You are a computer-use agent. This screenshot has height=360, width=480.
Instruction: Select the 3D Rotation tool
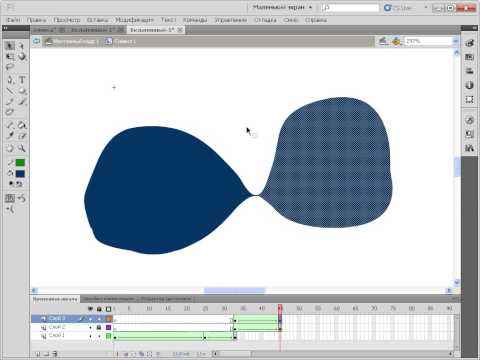tap(22, 57)
